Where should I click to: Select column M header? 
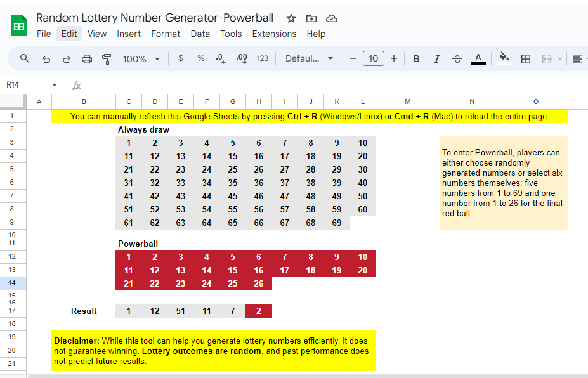tap(408, 101)
